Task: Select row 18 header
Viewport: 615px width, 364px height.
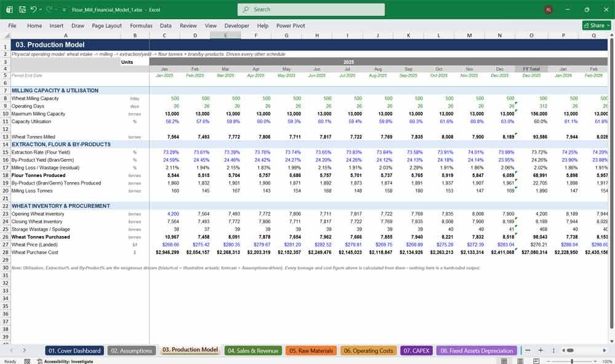Action: 6,175
